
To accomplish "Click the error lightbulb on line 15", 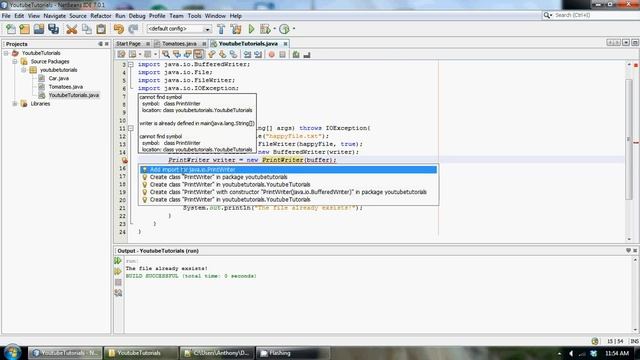I will [124, 160].
